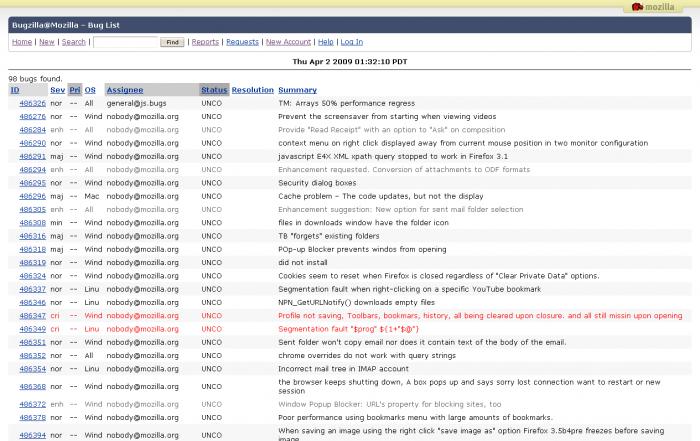Open bug 486326
The image size is (700, 441).
33,104
